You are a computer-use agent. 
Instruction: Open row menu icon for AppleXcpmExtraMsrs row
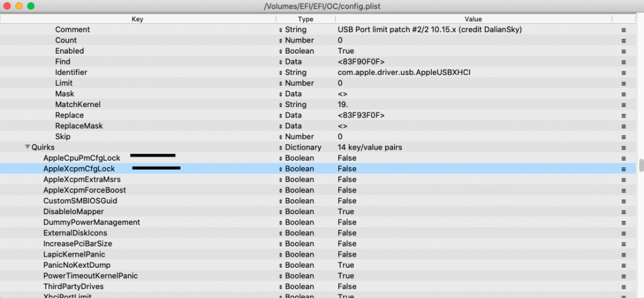623,180
